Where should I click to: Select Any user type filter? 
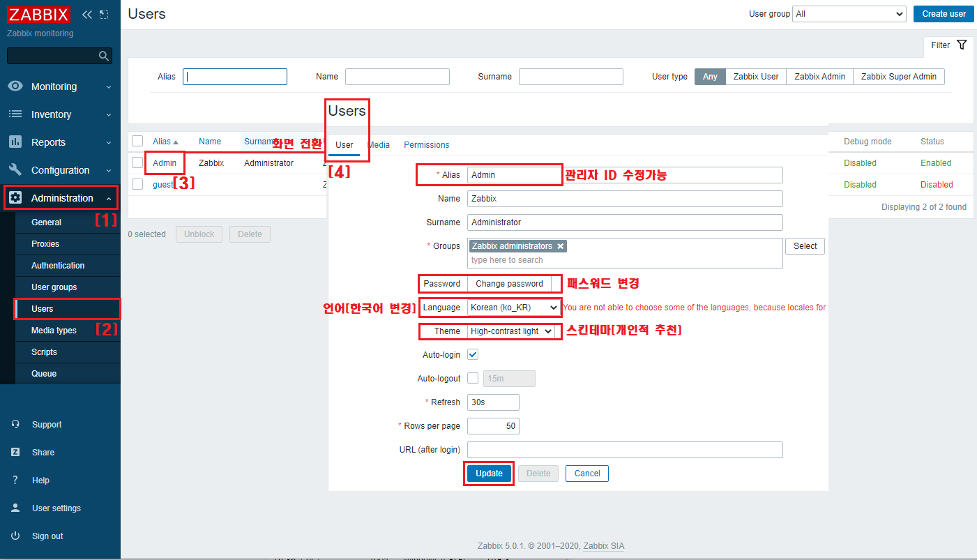click(710, 77)
